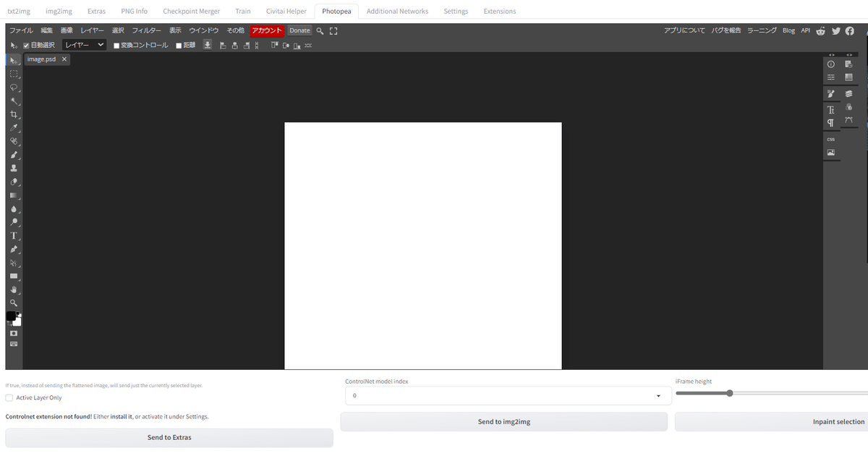Enable the Active Layer Only checkbox
The width and height of the screenshot is (868, 456).
pos(8,397)
